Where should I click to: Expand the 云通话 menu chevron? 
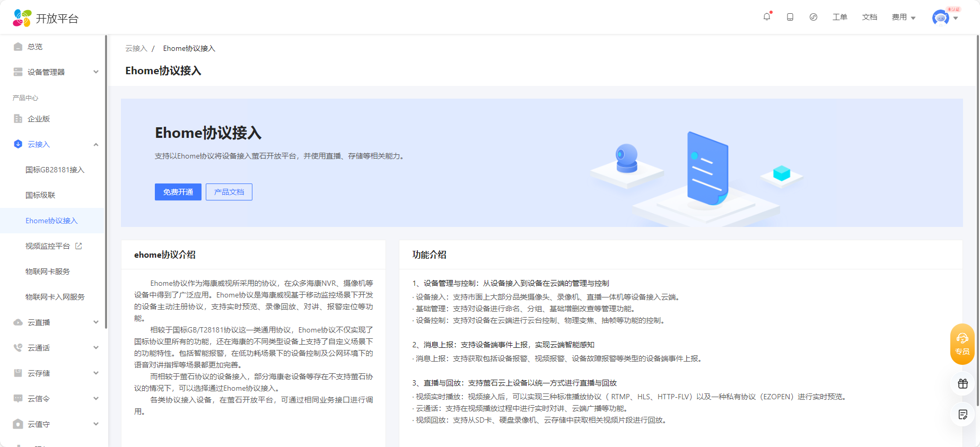96,348
